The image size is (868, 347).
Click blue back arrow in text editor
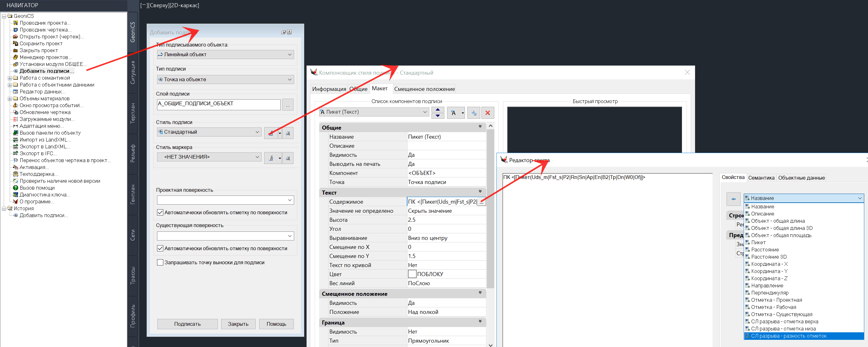click(x=733, y=199)
